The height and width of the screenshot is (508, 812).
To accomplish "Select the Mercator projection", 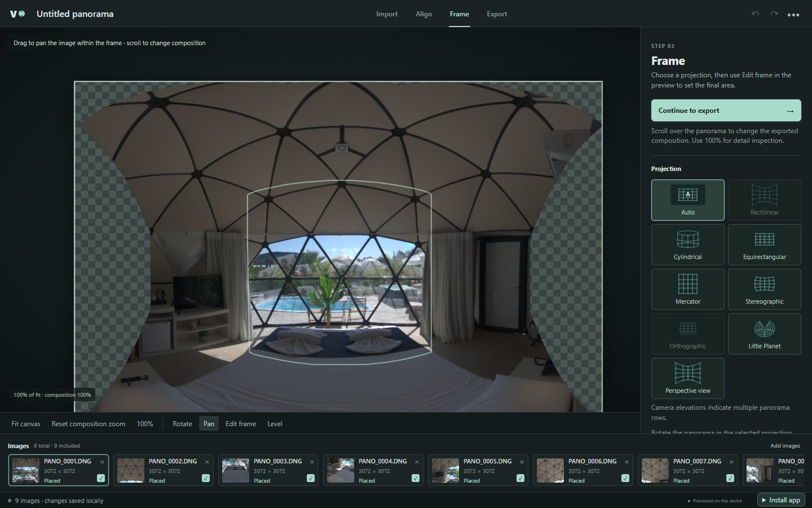I will pos(687,289).
